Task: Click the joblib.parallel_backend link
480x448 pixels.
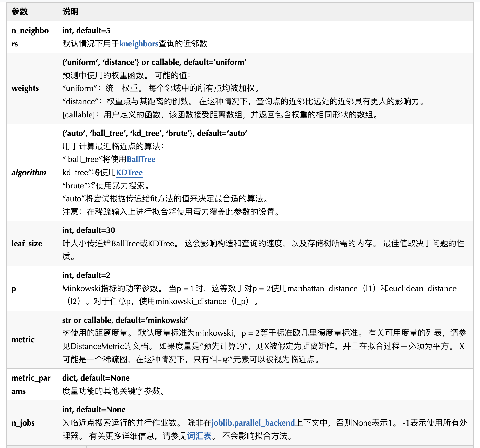Action: [253, 423]
